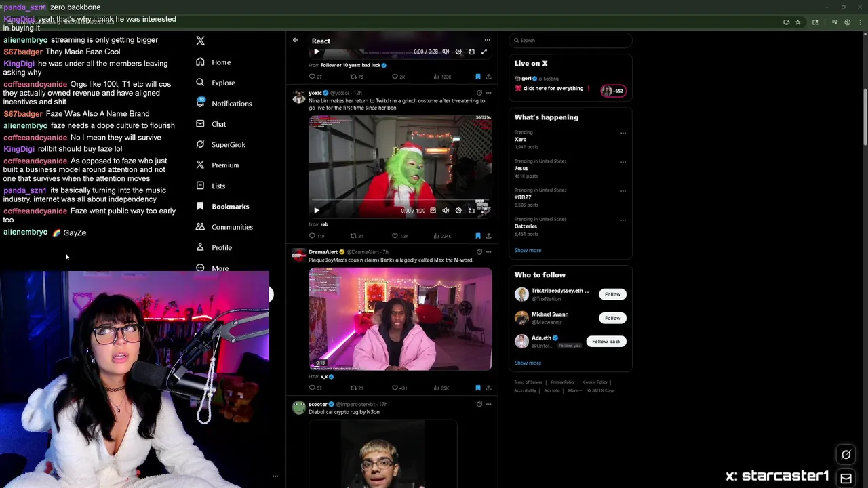Repost the DramaAlert post
This screenshot has height=488, width=868.
[x=357, y=388]
